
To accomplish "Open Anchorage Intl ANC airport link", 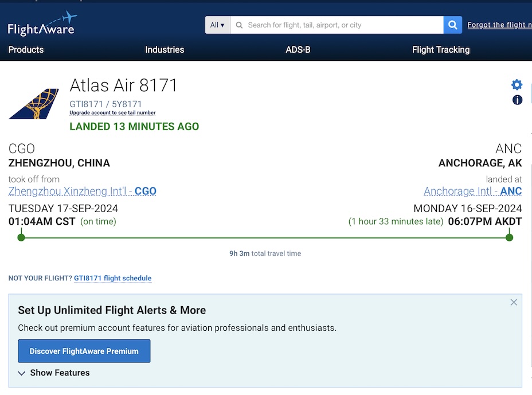I will (x=472, y=191).
